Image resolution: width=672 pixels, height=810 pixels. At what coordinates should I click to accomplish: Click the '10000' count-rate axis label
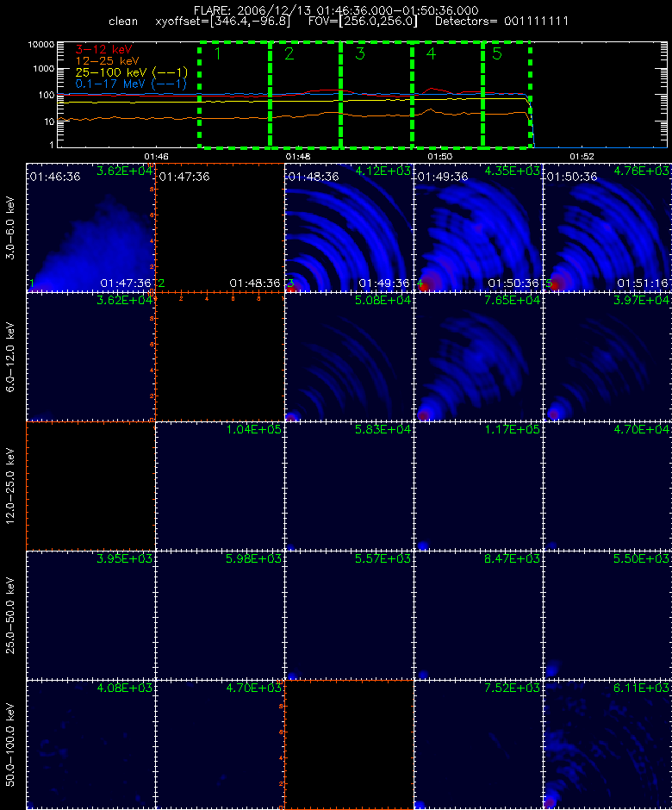(40, 45)
